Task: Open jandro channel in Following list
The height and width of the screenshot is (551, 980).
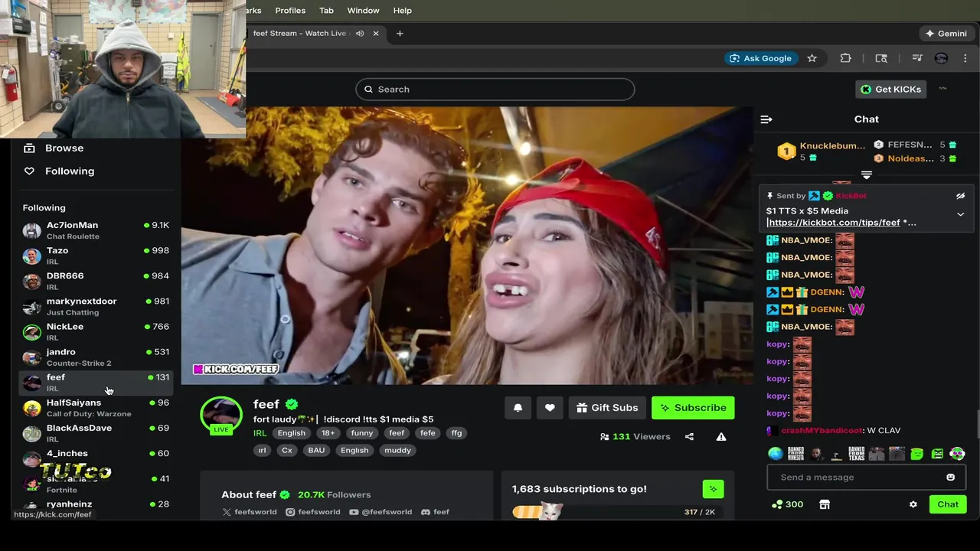Action: pyautogui.click(x=96, y=357)
